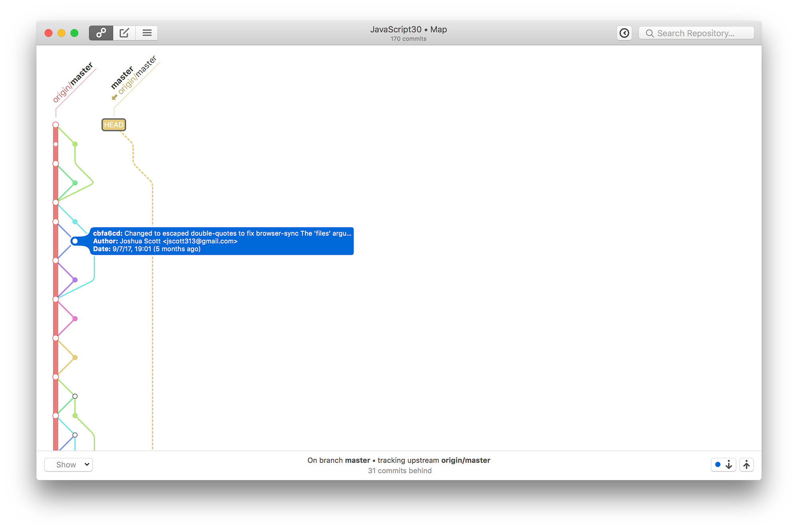Click the snapshots clock icon
Viewport: 798px width, 532px height.
pos(624,33)
